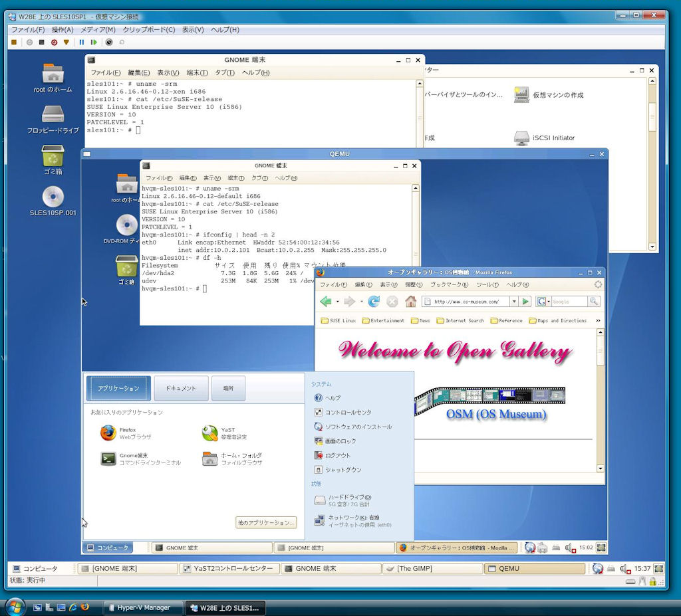Open the Windows Start orb
This screenshot has height=616, width=681.
15,607
